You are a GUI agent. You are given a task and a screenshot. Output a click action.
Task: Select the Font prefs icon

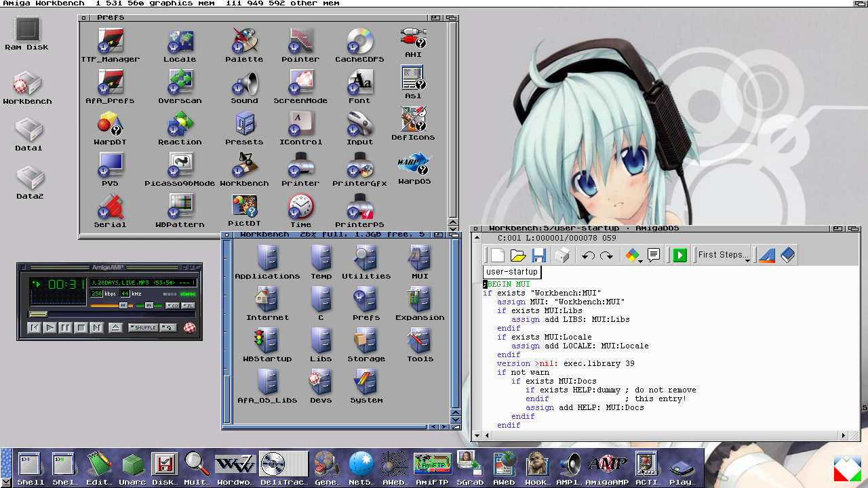tap(359, 87)
